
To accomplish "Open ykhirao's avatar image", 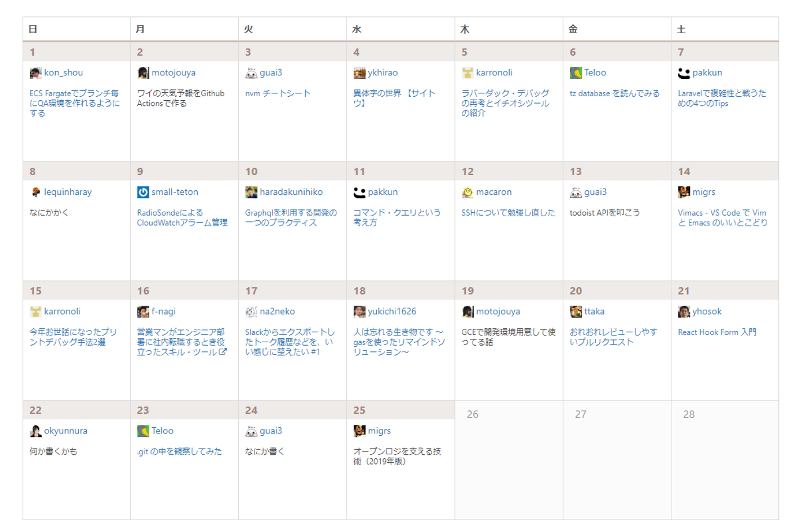I will (x=359, y=73).
